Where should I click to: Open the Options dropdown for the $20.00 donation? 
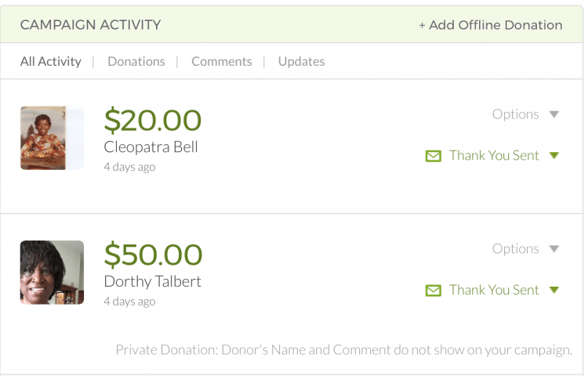[x=525, y=114]
